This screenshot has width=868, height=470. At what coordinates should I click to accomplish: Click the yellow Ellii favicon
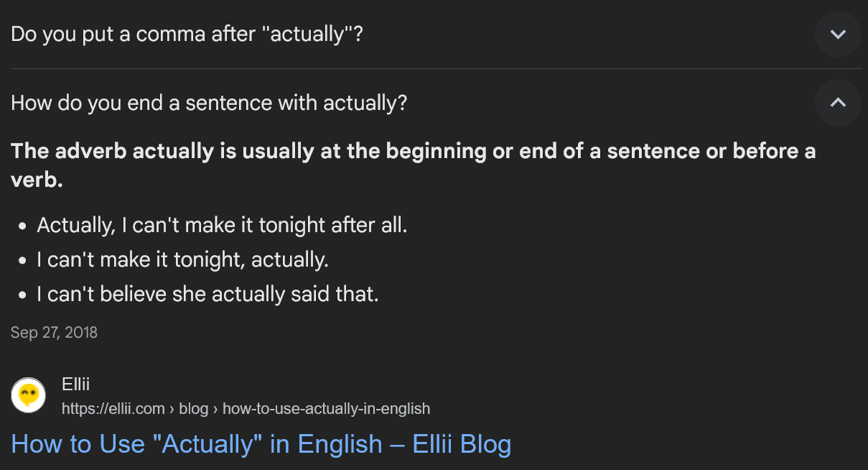(29, 396)
